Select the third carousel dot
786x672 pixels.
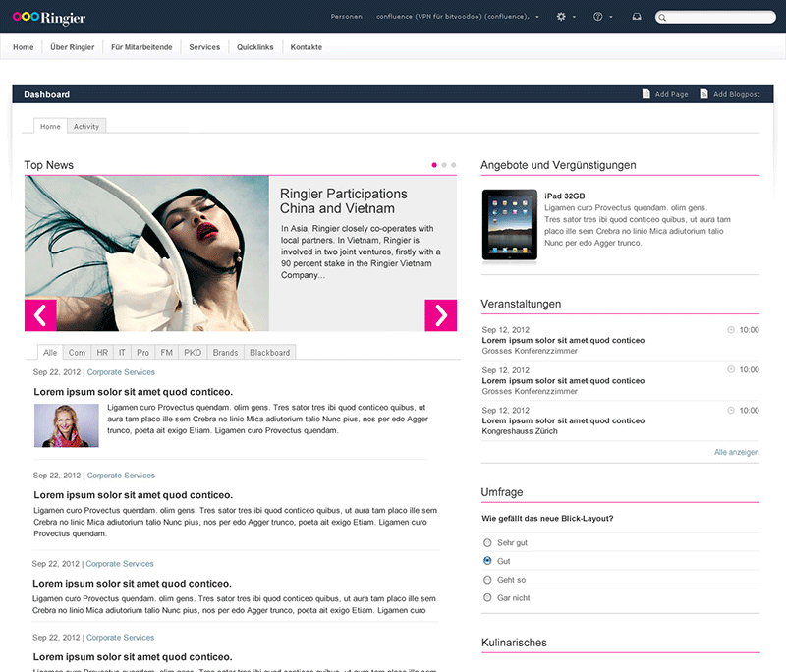click(454, 165)
